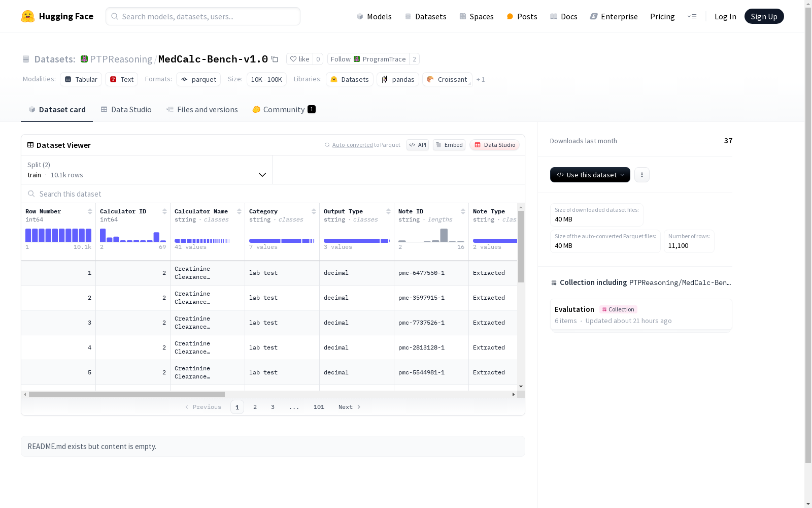The image size is (812, 508).
Task: Open the API button
Action: point(418,145)
